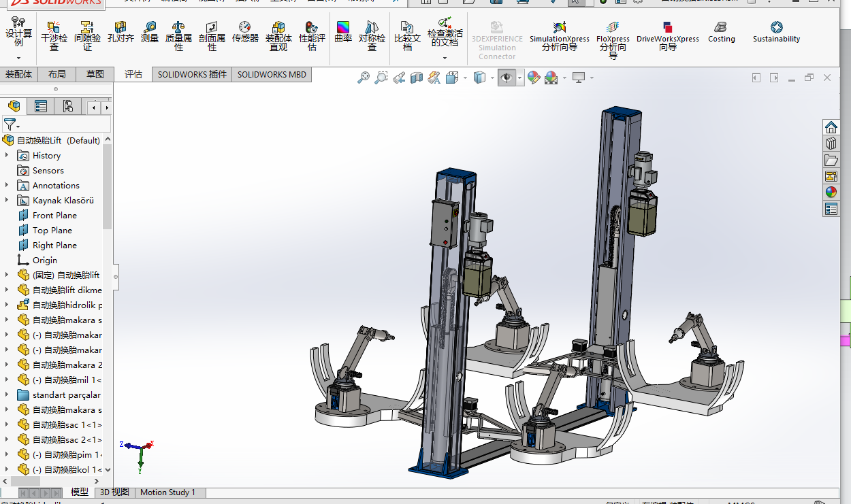Select Origin in the feature tree
This screenshot has width=851, height=504.
[x=45, y=260]
